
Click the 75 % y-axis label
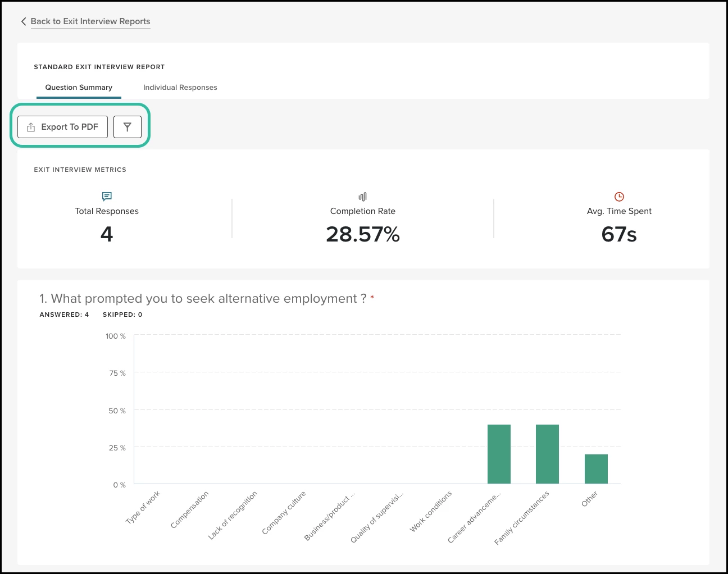tap(117, 373)
